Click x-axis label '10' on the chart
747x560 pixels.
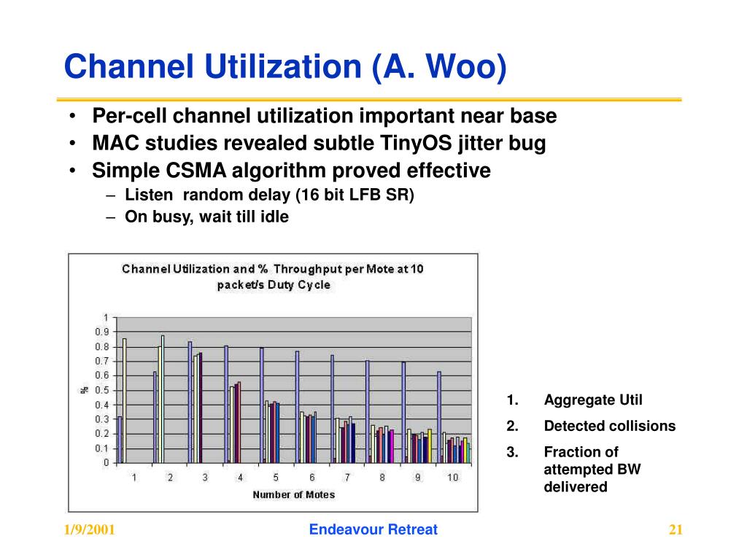point(452,477)
